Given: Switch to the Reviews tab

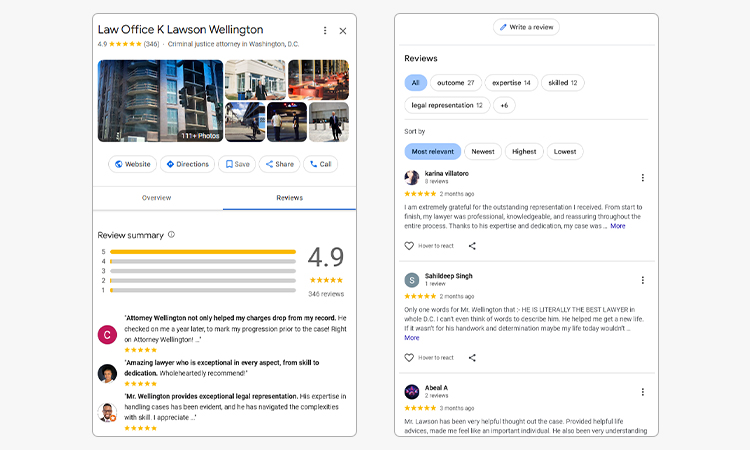Looking at the screenshot, I should 289,198.
